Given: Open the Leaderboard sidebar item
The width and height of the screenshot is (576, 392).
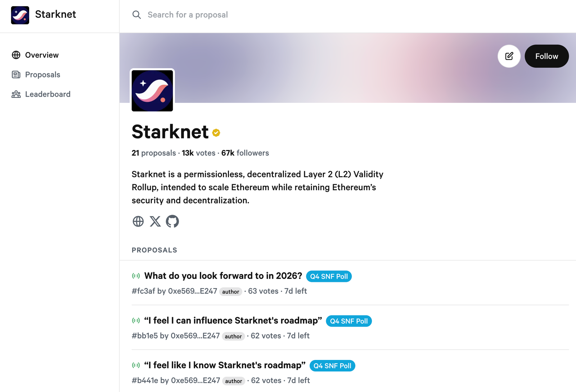Looking at the screenshot, I should coord(48,94).
